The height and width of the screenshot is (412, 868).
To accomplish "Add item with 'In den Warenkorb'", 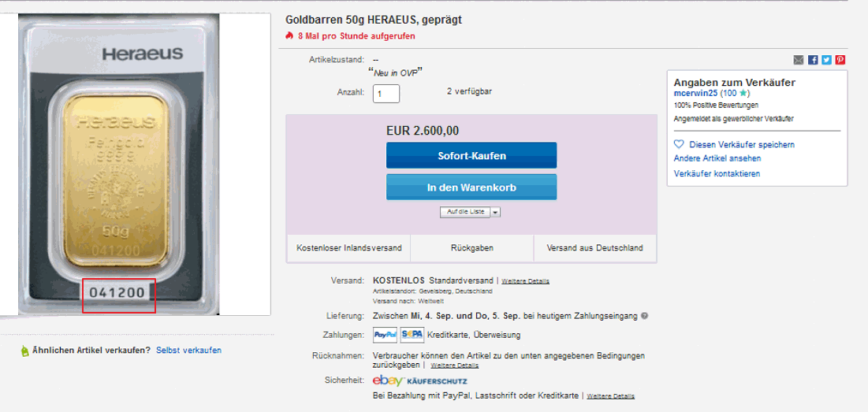I will coord(471,187).
